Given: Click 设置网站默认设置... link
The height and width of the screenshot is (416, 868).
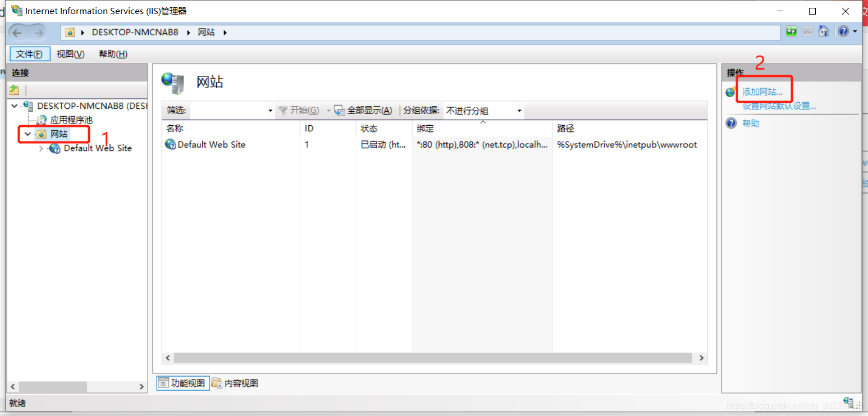Looking at the screenshot, I should (779, 106).
